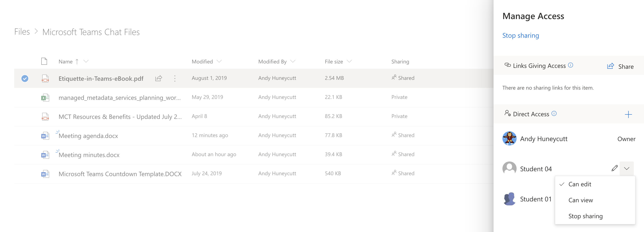This screenshot has width=644, height=232.
Task: Uncheck the selected Etiquette eBook row checkbox
Action: point(25,79)
